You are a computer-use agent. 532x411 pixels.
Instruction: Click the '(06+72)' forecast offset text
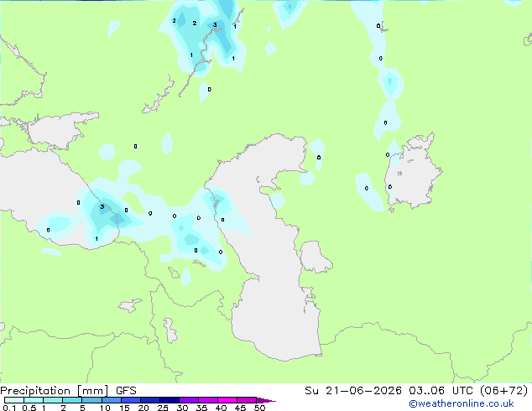(x=504, y=391)
